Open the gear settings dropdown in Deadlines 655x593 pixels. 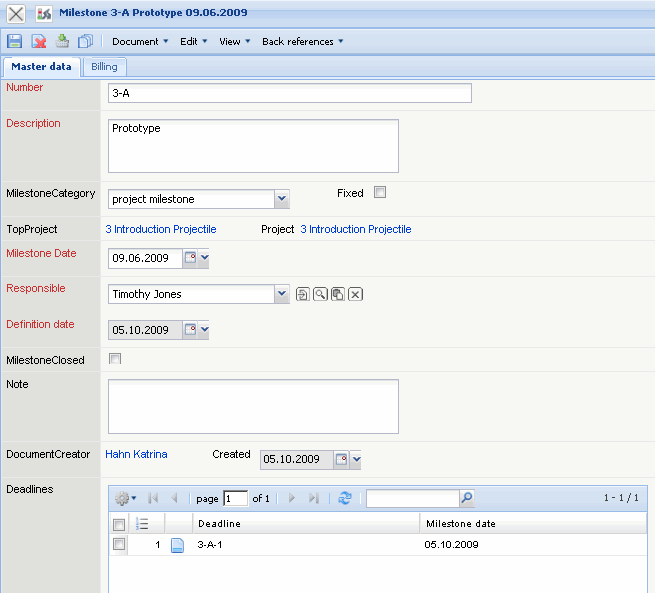[126, 498]
